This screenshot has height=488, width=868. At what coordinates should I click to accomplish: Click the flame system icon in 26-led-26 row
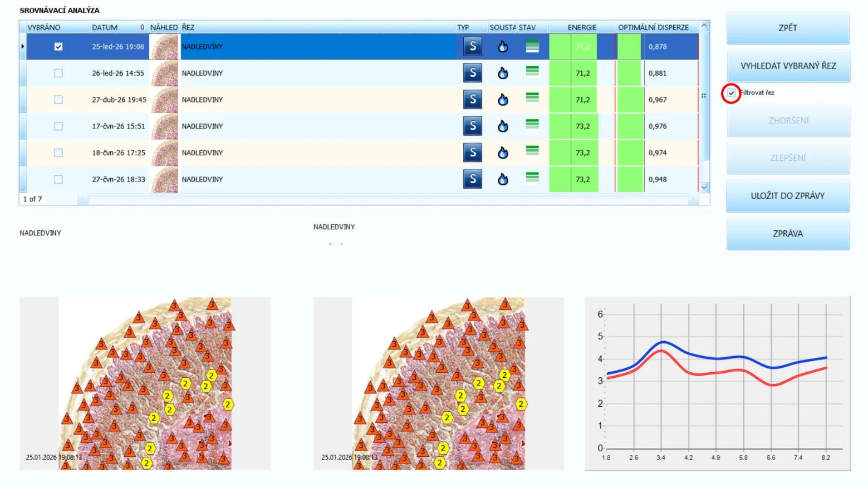click(503, 73)
